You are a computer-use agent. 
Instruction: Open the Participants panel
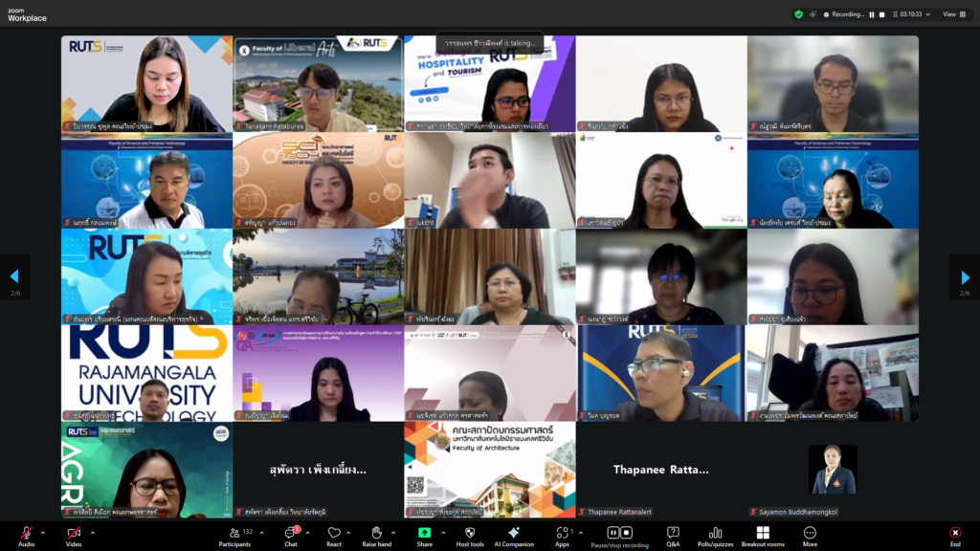234,533
